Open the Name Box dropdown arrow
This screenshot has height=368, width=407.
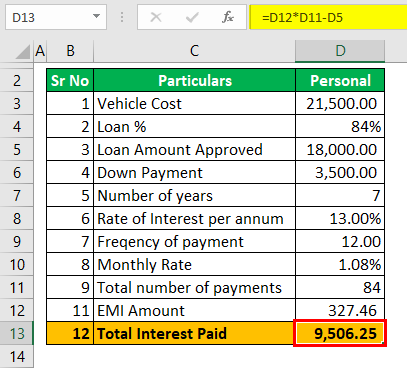pos(96,16)
